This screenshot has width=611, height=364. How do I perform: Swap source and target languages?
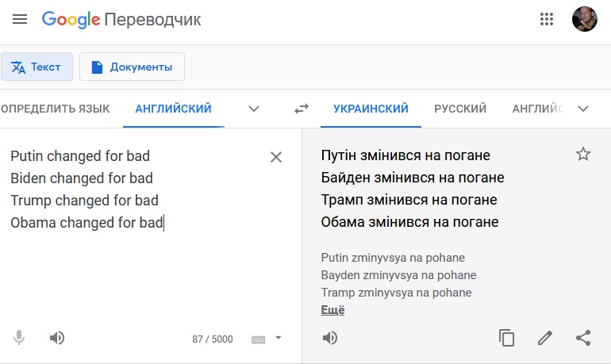pos(302,109)
